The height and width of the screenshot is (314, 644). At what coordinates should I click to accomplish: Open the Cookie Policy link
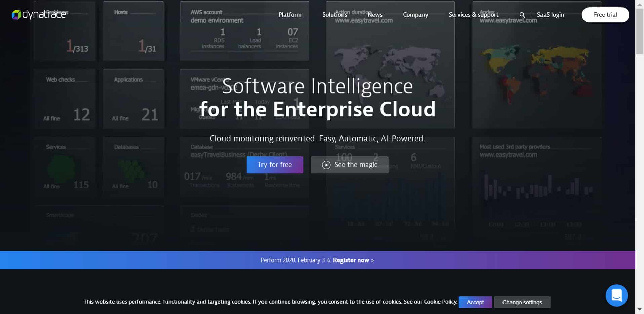click(440, 302)
